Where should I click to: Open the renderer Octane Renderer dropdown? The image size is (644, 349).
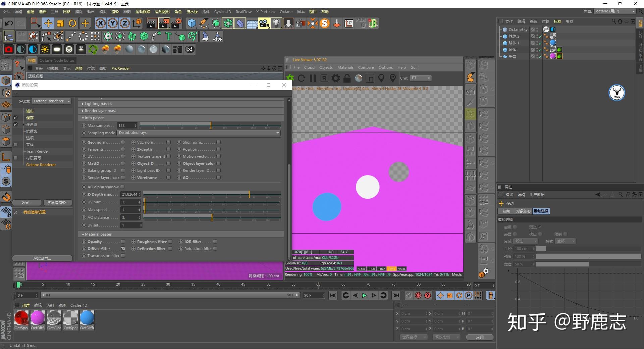[x=52, y=101]
